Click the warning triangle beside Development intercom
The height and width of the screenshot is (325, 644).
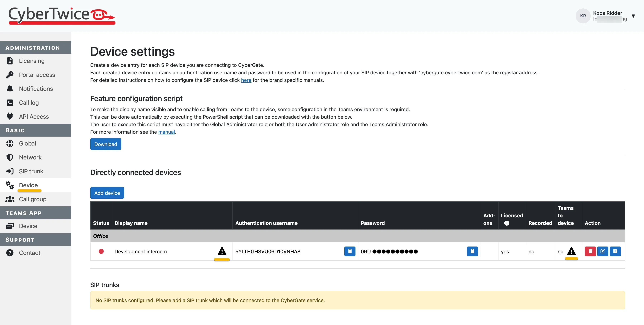(x=222, y=251)
